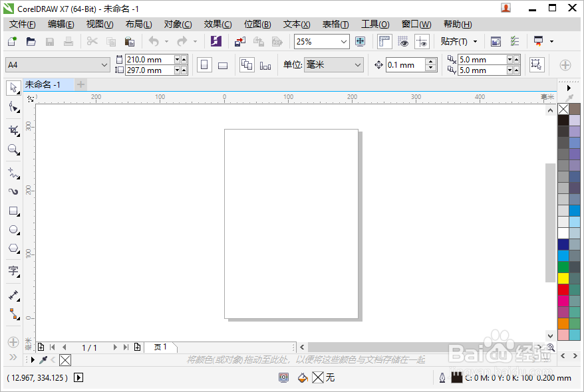This screenshot has width=584, height=392.
Task: Open the 位图(B) menu
Action: [x=257, y=24]
